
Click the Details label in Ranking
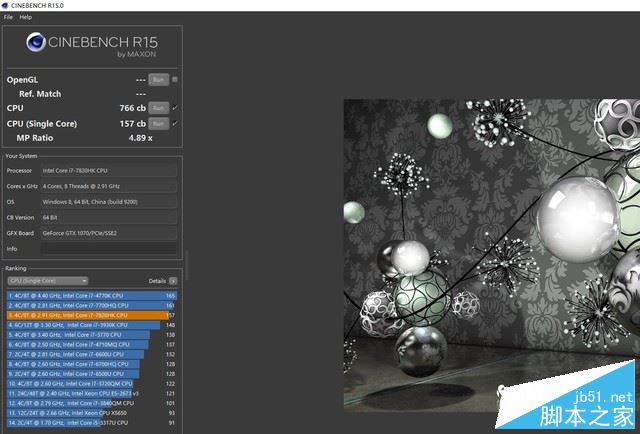tap(157, 281)
